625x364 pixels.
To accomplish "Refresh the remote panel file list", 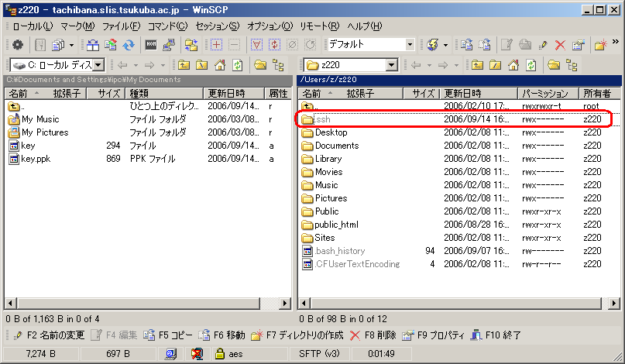I will click(531, 65).
